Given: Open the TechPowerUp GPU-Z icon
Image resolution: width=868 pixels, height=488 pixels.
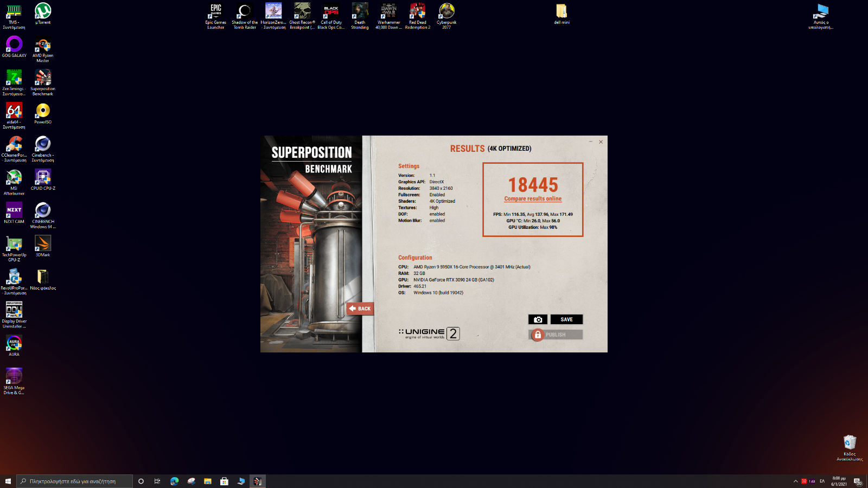Looking at the screenshot, I should [x=14, y=248].
